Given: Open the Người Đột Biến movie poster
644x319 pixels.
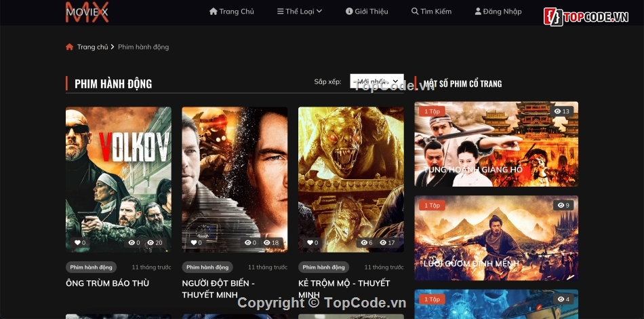Looking at the screenshot, I should click(x=235, y=179).
